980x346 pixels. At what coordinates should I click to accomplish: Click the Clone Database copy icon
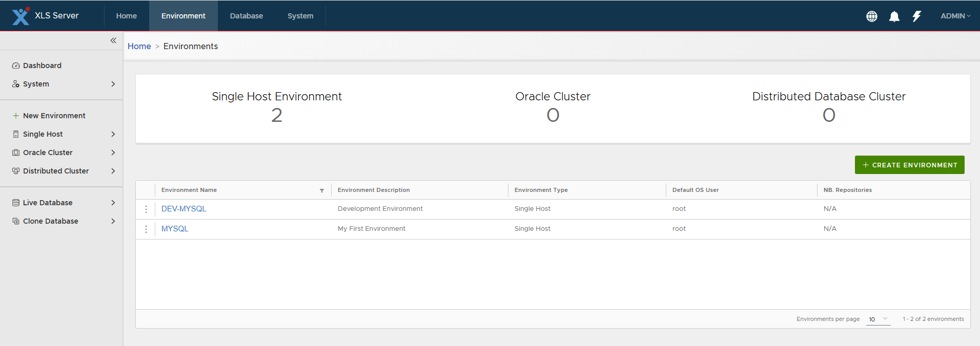point(16,221)
